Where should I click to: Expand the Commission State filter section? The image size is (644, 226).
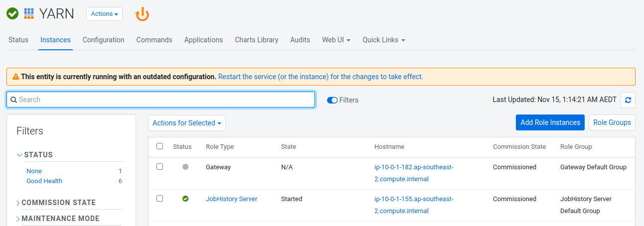(x=58, y=203)
